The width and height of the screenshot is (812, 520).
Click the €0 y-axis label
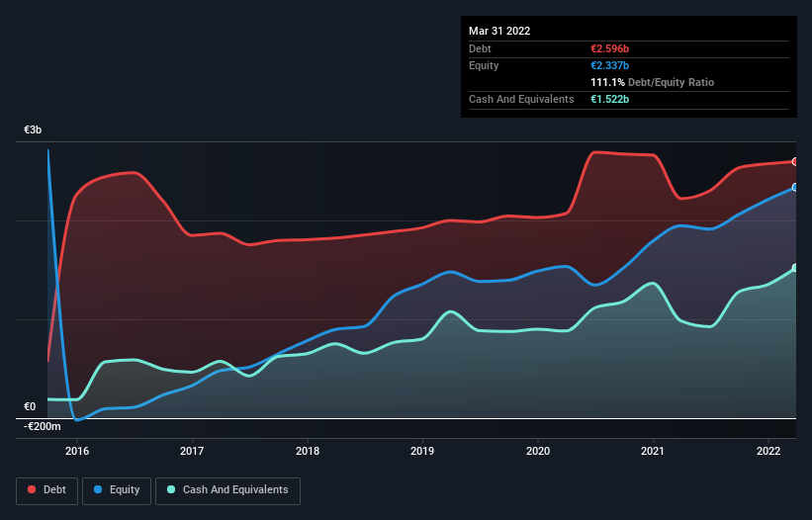pos(30,406)
